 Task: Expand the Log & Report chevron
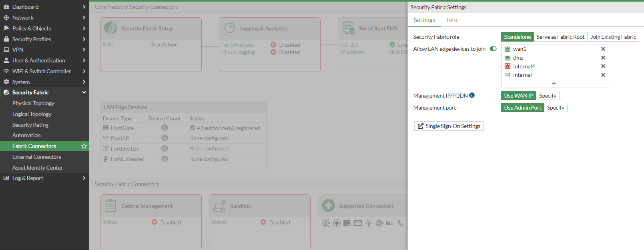point(84,178)
